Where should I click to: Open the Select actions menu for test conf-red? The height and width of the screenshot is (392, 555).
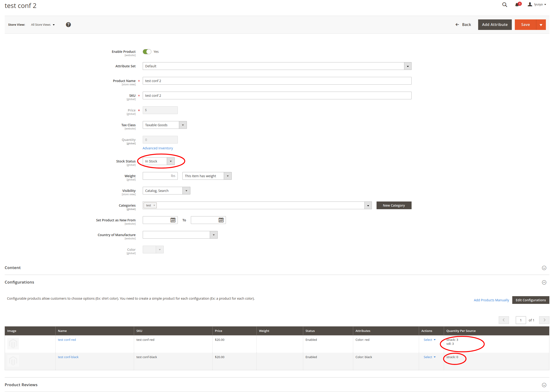(429, 340)
